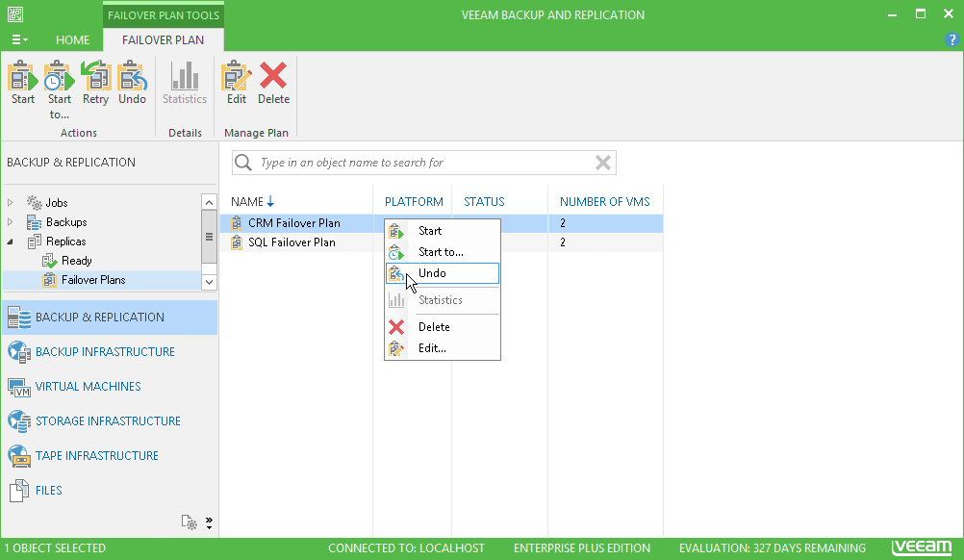
Task: Click the object name search field
Action: 424,163
